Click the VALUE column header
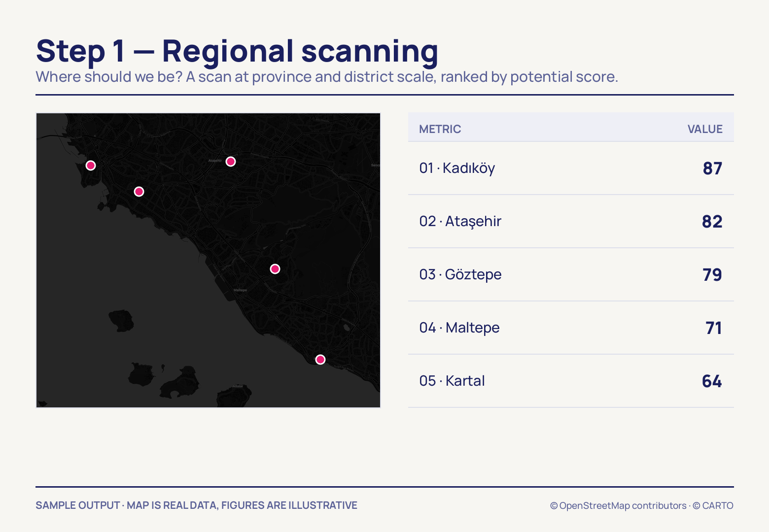 tap(705, 129)
